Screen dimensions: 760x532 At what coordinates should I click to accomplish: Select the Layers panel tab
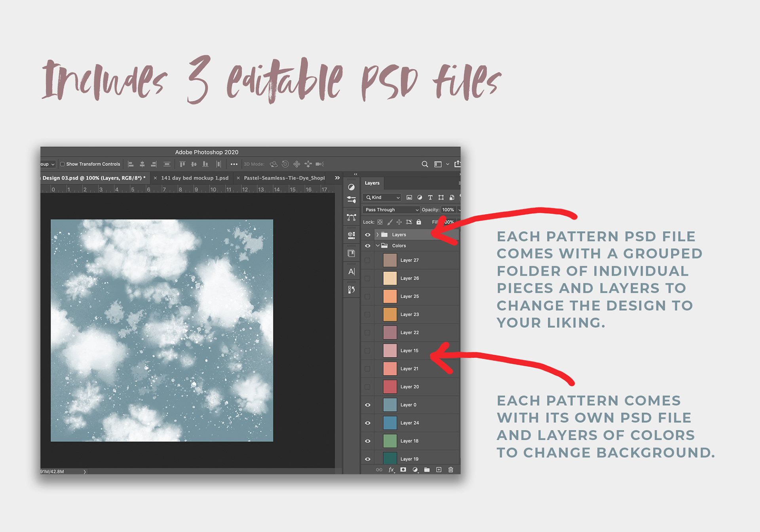[372, 183]
